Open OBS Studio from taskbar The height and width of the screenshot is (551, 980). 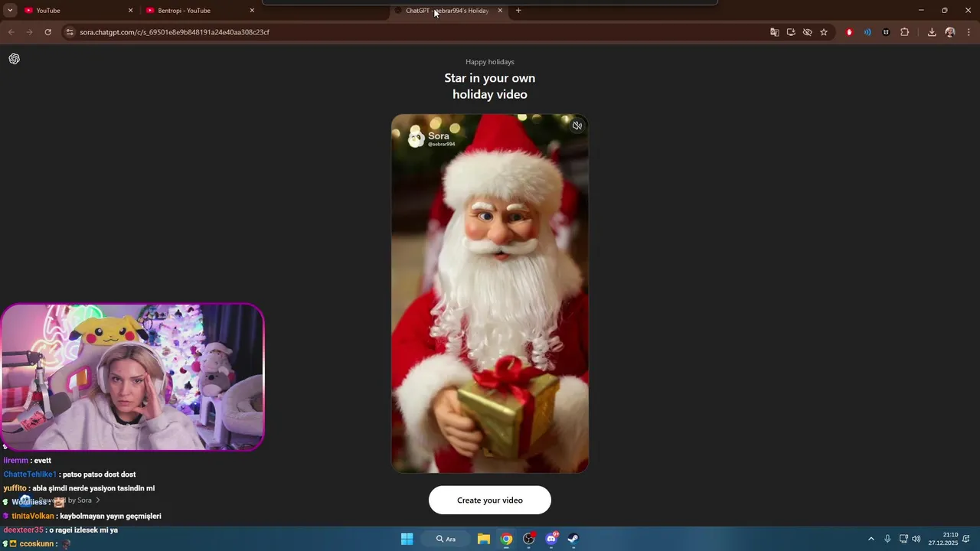coord(528,539)
